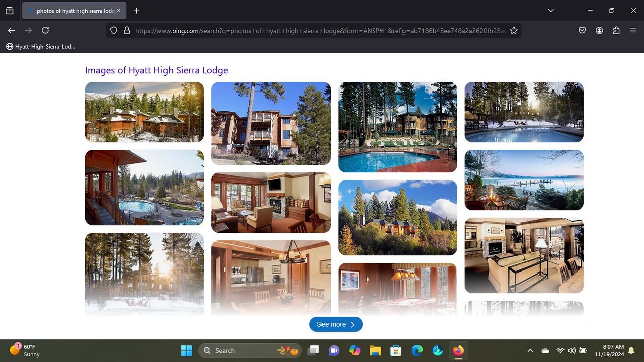Open the Firefox extensions puzzle icon
644x362 pixels.
[616, 30]
